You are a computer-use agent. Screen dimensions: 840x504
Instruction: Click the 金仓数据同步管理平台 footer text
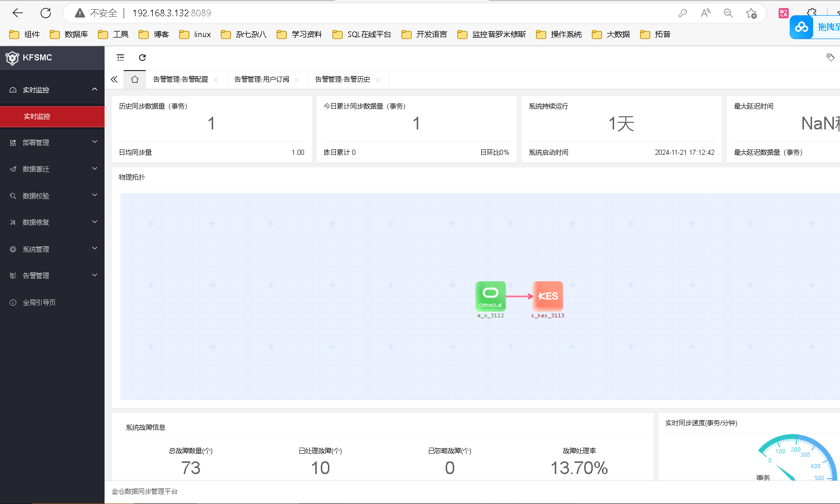(145, 491)
